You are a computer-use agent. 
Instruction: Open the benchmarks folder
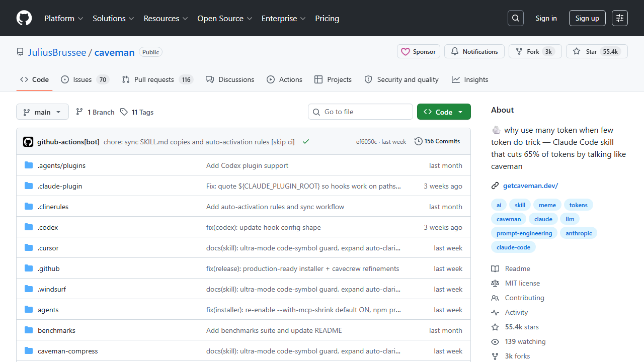click(56, 330)
